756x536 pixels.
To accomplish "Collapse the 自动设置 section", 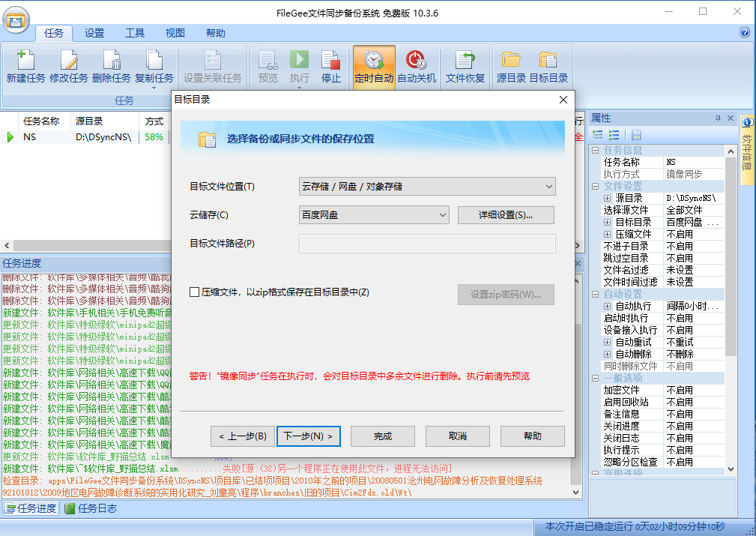I will click(596, 294).
